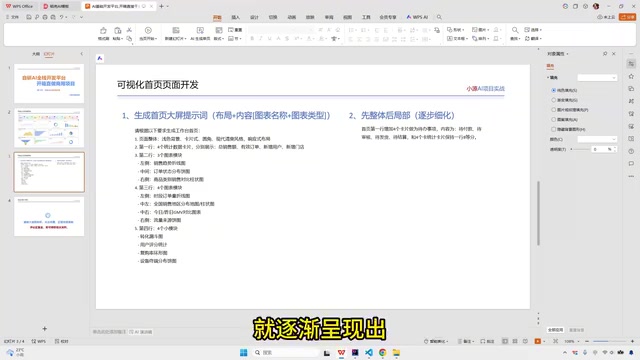Toggle hide background graphics checkbox
Viewport: 640px width, 360px height.
553,129
